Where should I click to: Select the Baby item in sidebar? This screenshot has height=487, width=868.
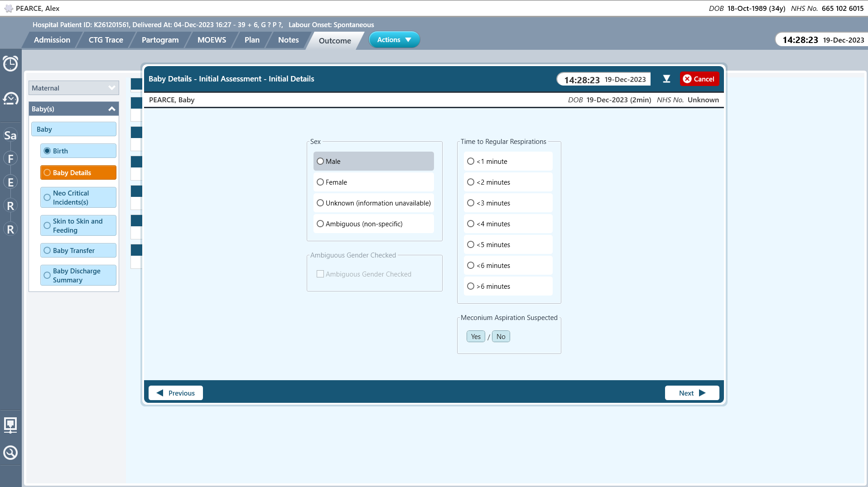click(74, 129)
